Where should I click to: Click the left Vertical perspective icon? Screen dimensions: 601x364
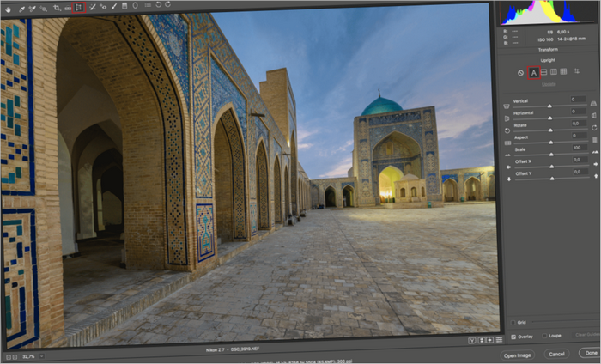[507, 106]
